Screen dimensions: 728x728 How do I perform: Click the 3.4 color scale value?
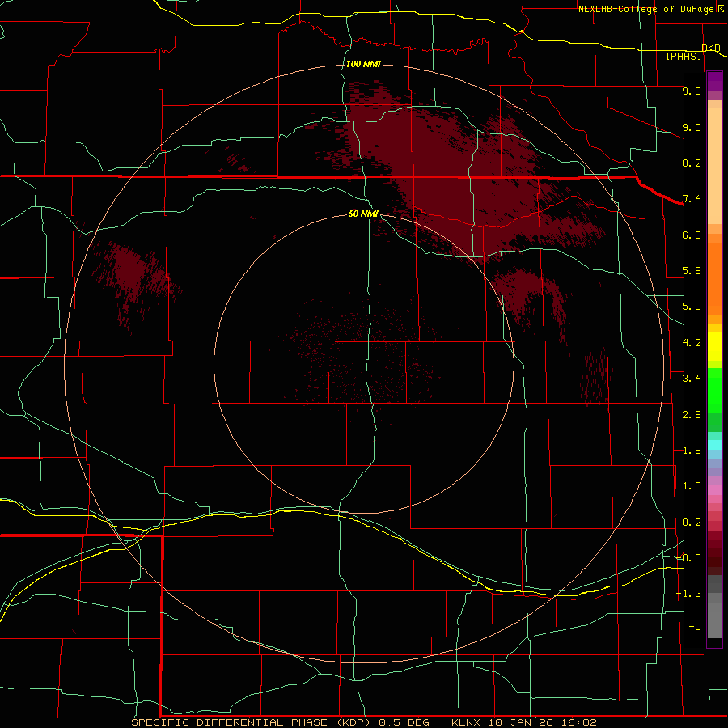pyautogui.click(x=692, y=379)
